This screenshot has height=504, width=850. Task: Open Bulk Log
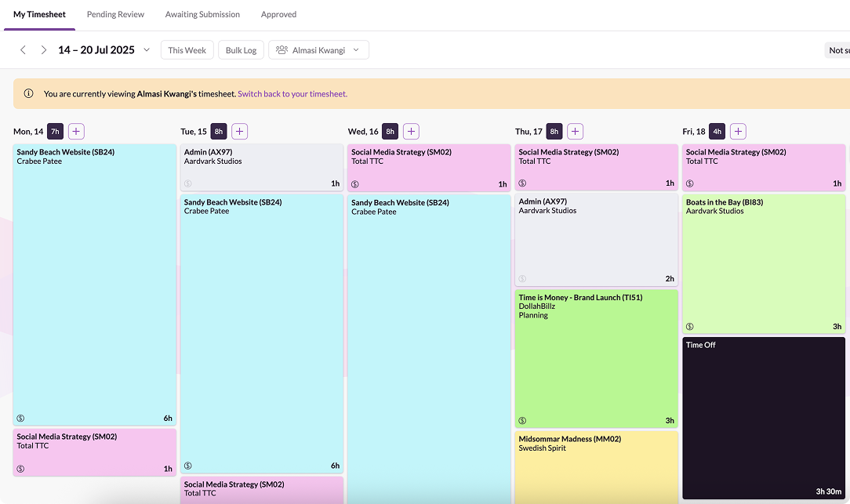pyautogui.click(x=241, y=49)
